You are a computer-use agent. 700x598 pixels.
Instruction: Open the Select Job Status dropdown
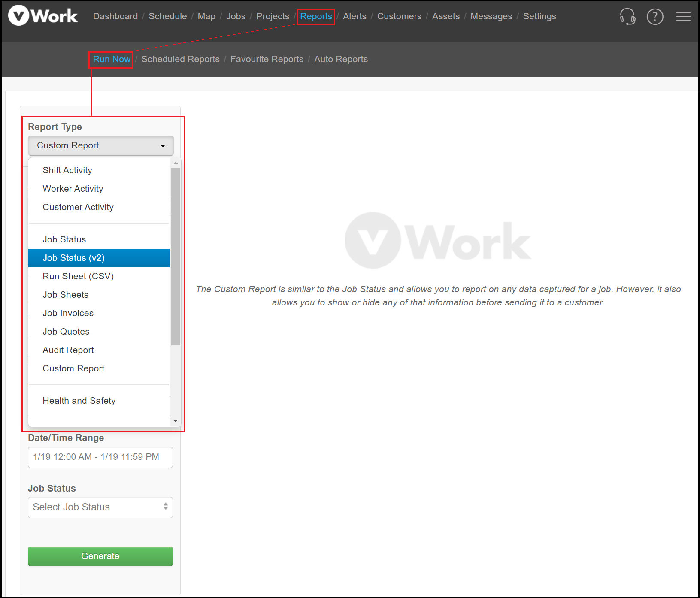(x=100, y=507)
